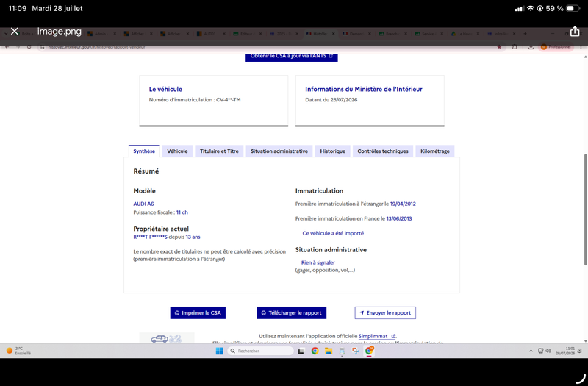Viewport: 588px width, 386px height.
Task: Close the image.png viewer
Action: pos(14,31)
